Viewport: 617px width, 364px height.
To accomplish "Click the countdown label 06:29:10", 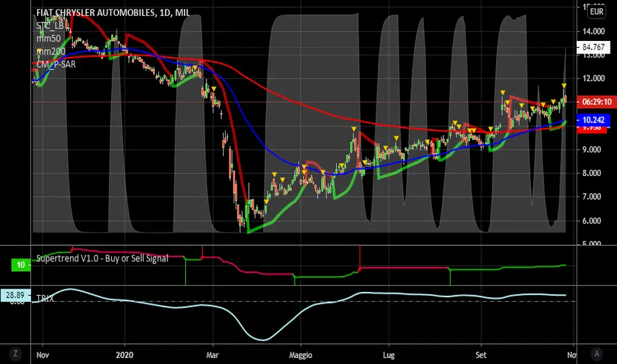I will (596, 102).
